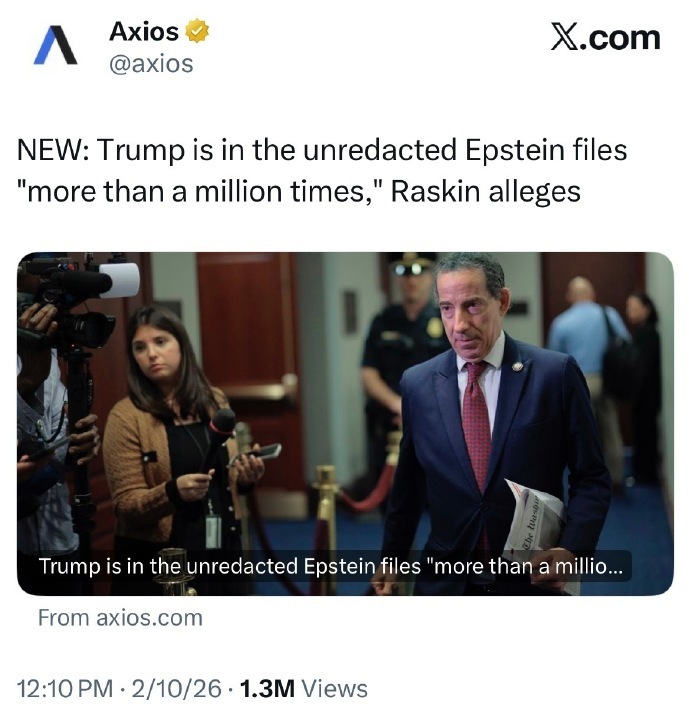Click the smartphone in the reporter's hand

pos(260,454)
